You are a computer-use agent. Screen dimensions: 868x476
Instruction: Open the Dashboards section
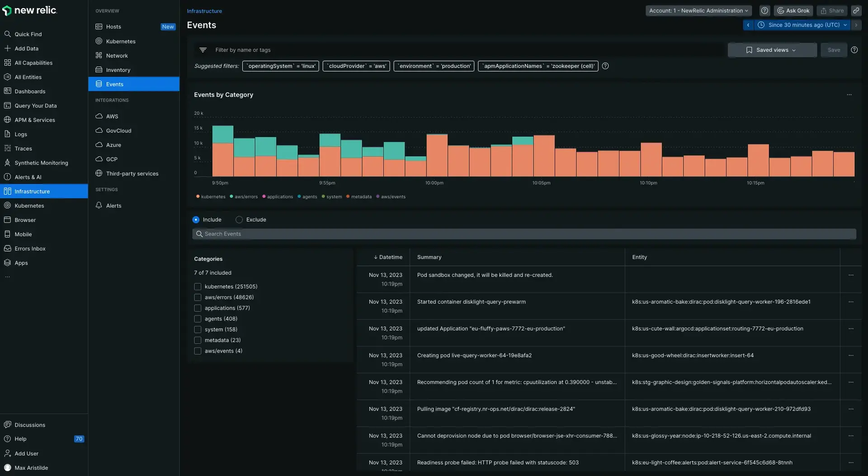(30, 91)
